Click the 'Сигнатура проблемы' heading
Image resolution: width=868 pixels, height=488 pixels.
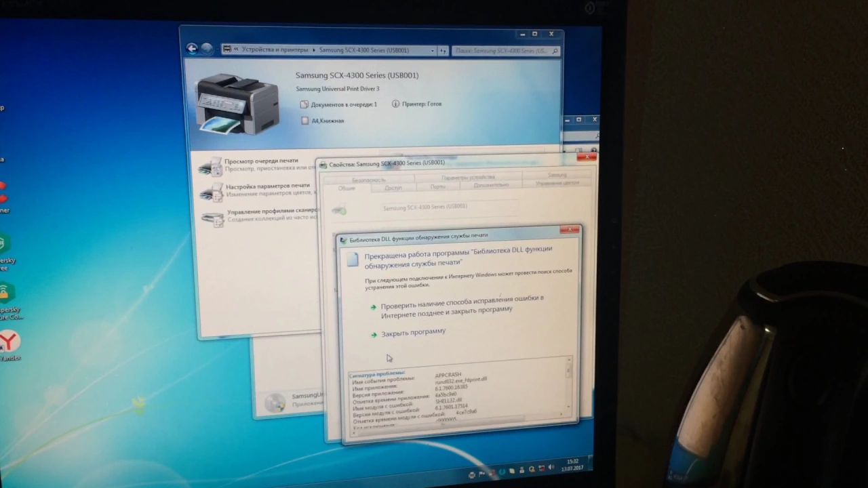(x=376, y=373)
